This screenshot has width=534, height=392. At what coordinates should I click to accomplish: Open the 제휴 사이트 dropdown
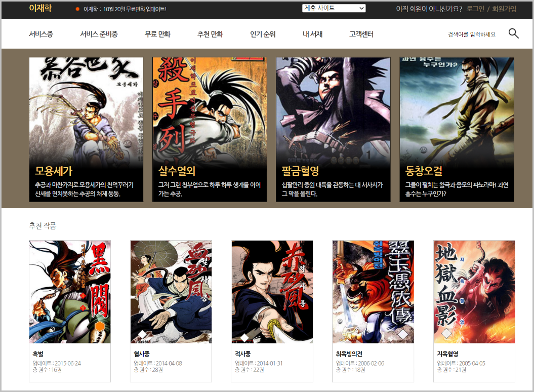point(334,8)
